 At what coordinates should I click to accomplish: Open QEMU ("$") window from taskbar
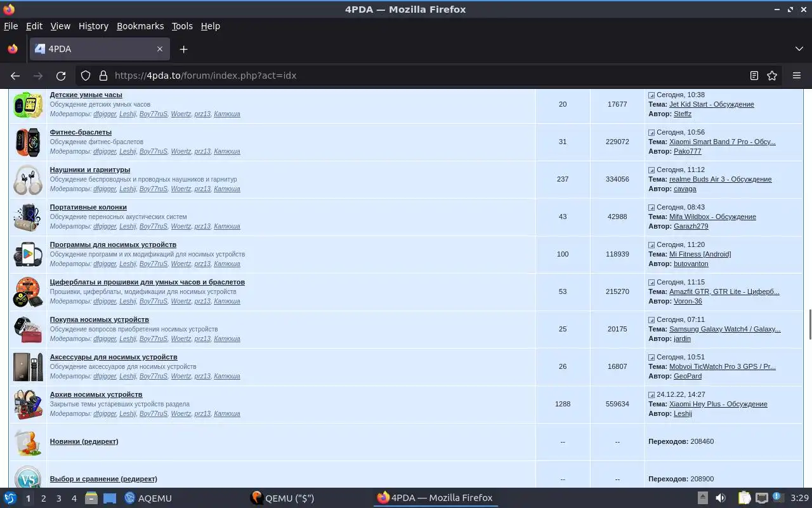tap(282, 498)
